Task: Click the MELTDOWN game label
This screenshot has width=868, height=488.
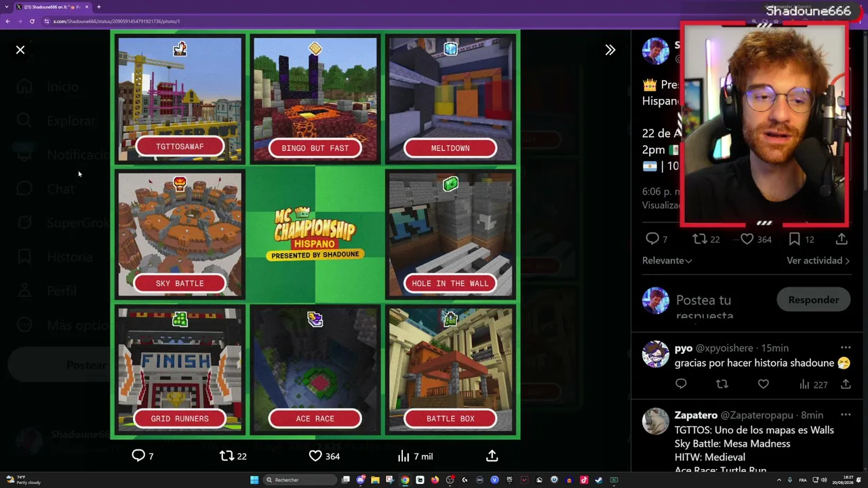Action: (x=450, y=148)
